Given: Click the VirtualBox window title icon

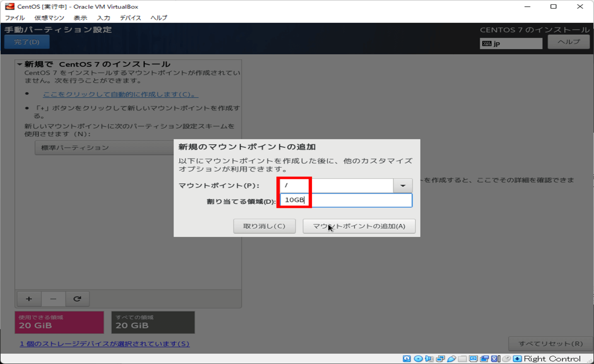Looking at the screenshot, I should click(10, 6).
